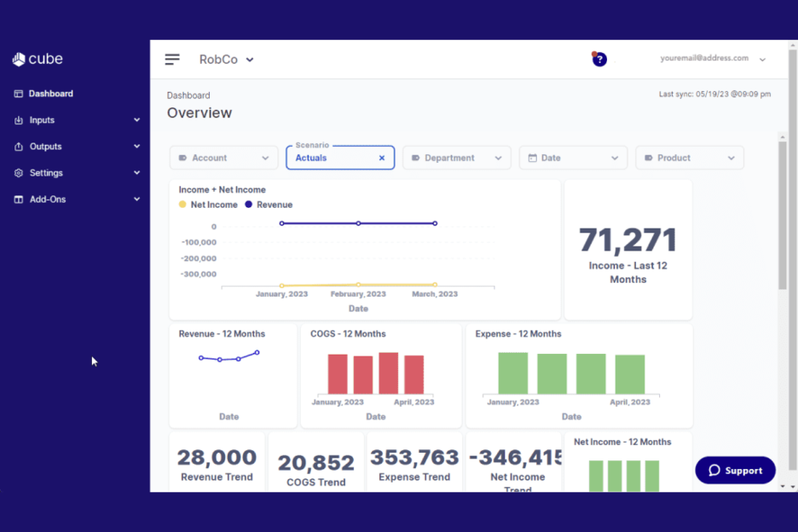Click the filter icon in the Account chip

click(185, 158)
